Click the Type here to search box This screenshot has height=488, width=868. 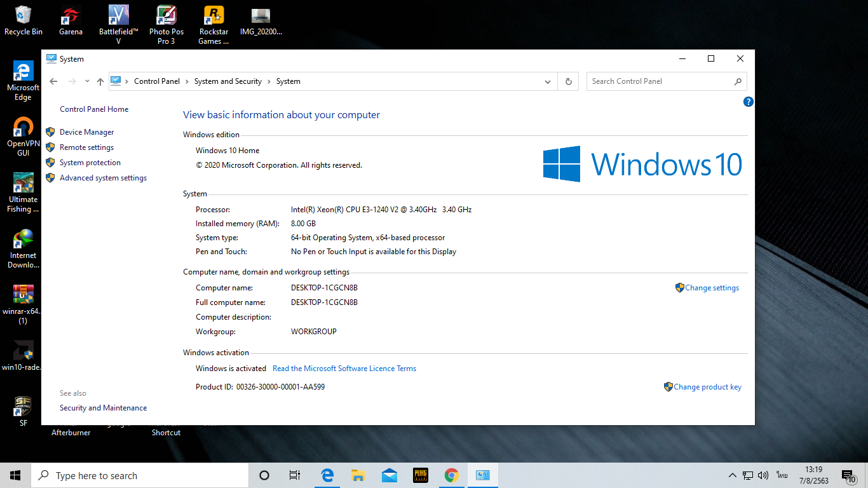click(x=139, y=475)
